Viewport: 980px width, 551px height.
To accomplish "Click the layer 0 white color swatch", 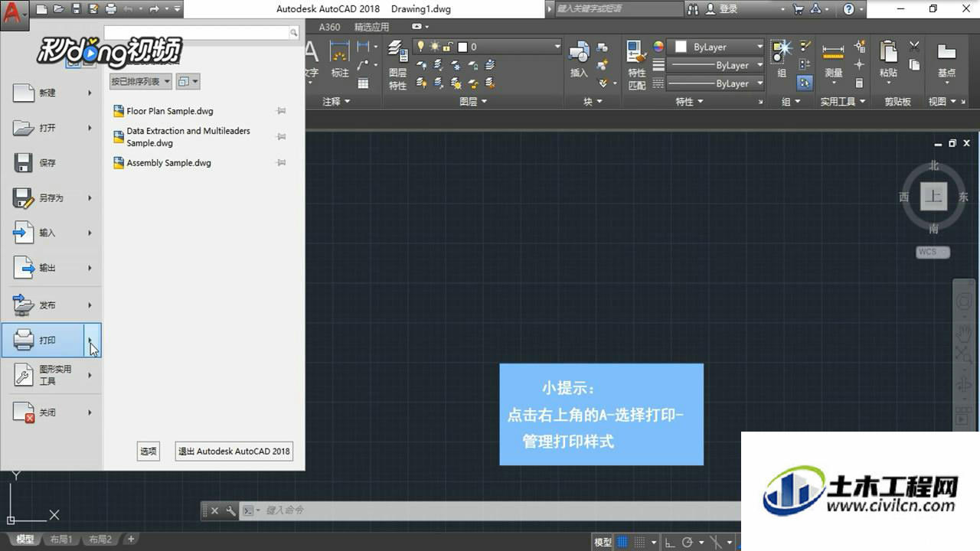I will (462, 47).
